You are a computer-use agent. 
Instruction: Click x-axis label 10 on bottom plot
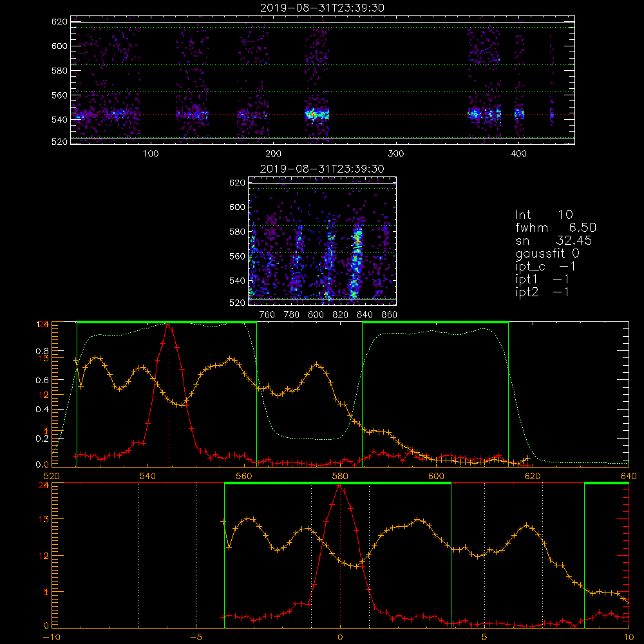(629, 638)
